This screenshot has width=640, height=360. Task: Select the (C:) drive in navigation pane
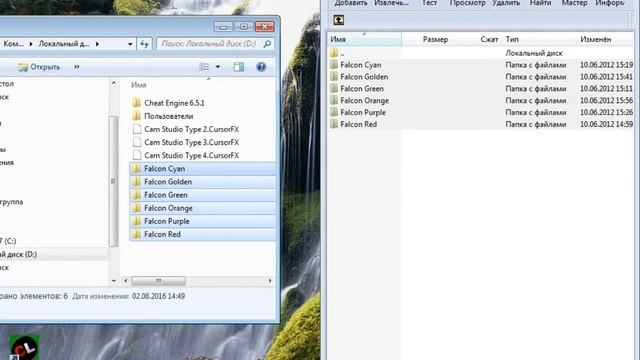[x=8, y=241]
